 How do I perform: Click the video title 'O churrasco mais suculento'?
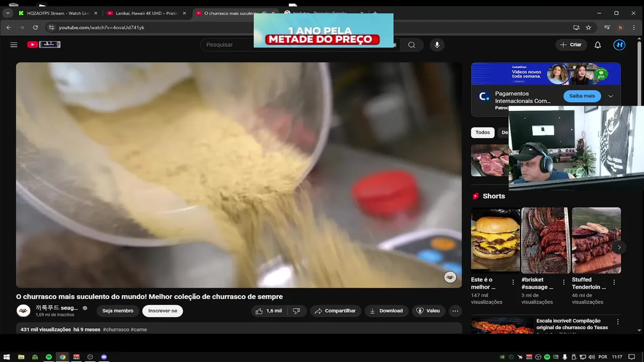[149, 297]
